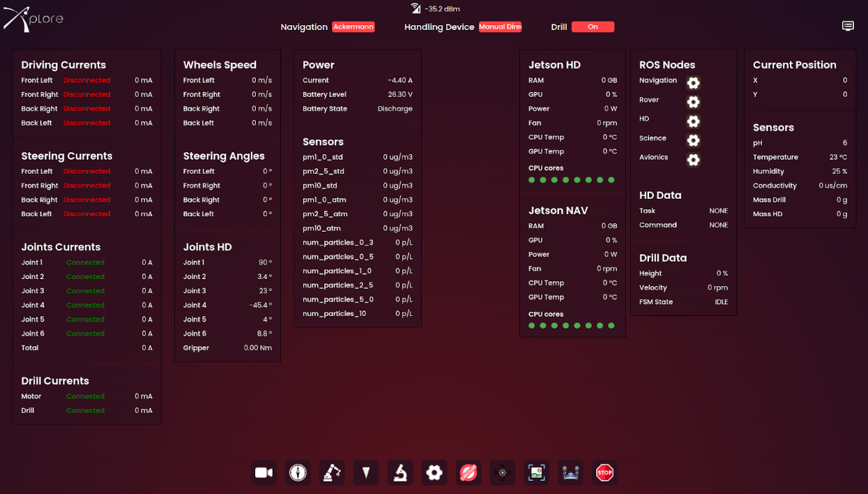Select the rover sensor chip icon
868x494 pixels.
point(502,473)
